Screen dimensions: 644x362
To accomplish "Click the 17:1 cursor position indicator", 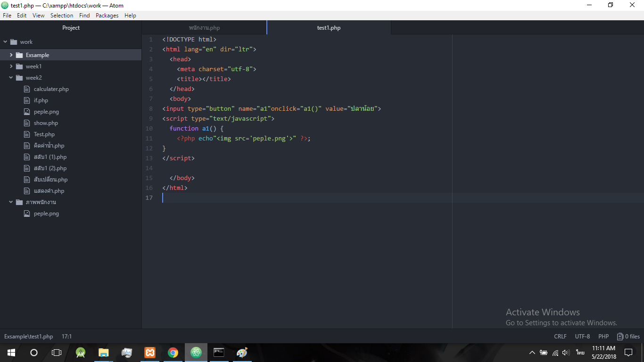I will pyautogui.click(x=67, y=337).
